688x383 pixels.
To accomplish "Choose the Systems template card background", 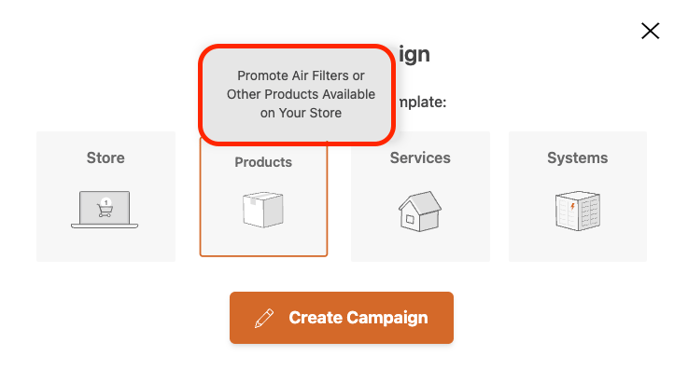I will 578,197.
